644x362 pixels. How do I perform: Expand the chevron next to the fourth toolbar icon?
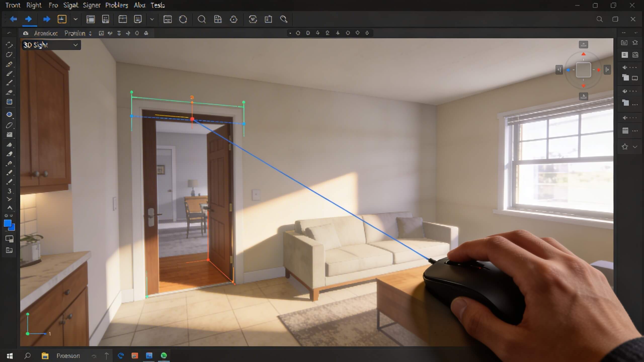click(x=75, y=19)
